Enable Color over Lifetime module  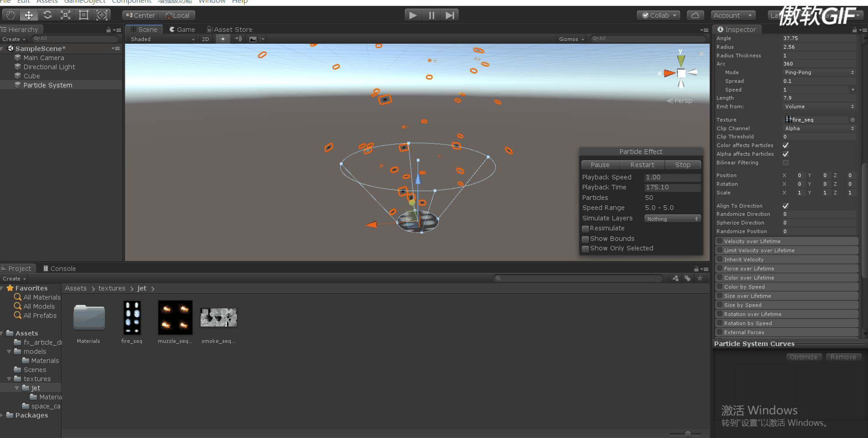coord(720,278)
